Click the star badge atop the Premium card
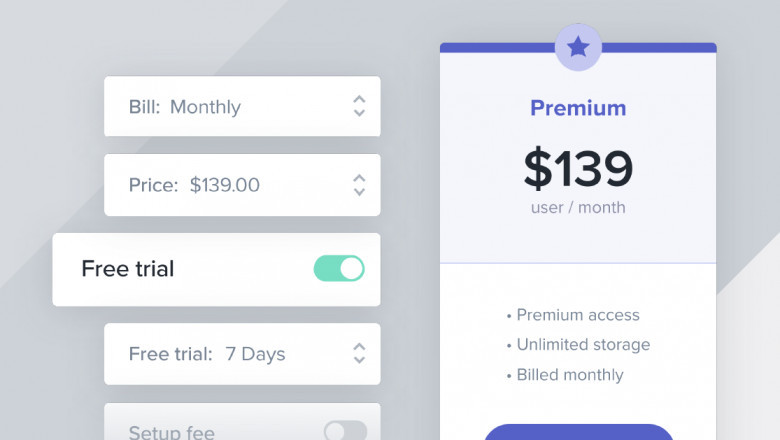Image resolution: width=780 pixels, height=440 pixels. [x=578, y=47]
